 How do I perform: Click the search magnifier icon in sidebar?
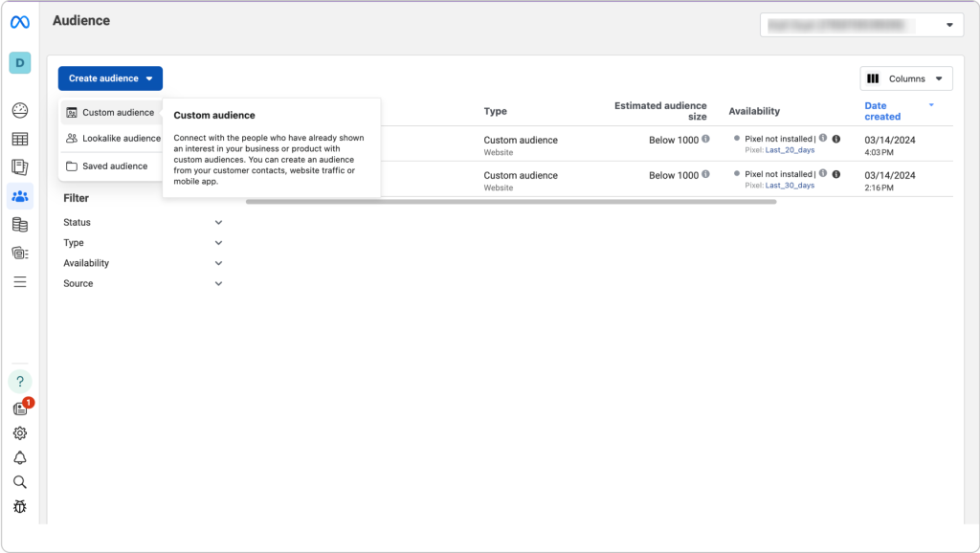[20, 482]
